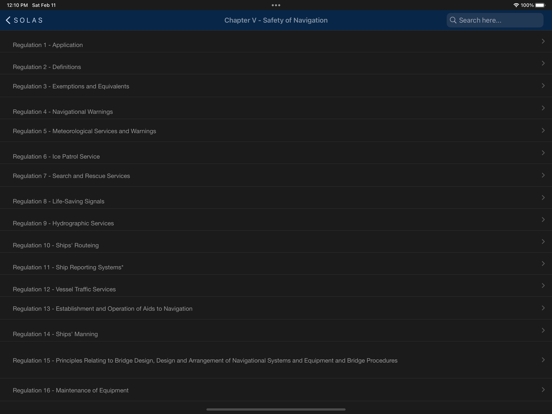The height and width of the screenshot is (414, 552).
Task: View Regulation 6 - Ice Patrol Service
Action: pyautogui.click(x=276, y=153)
